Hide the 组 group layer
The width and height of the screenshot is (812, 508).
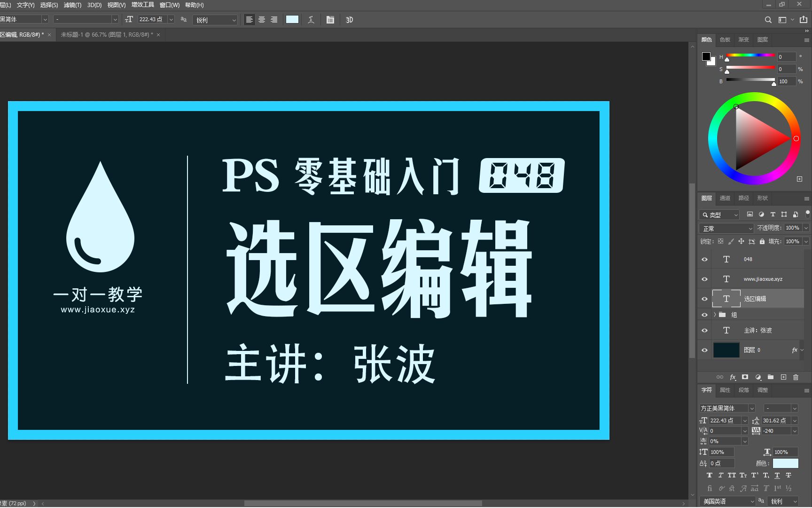point(704,315)
